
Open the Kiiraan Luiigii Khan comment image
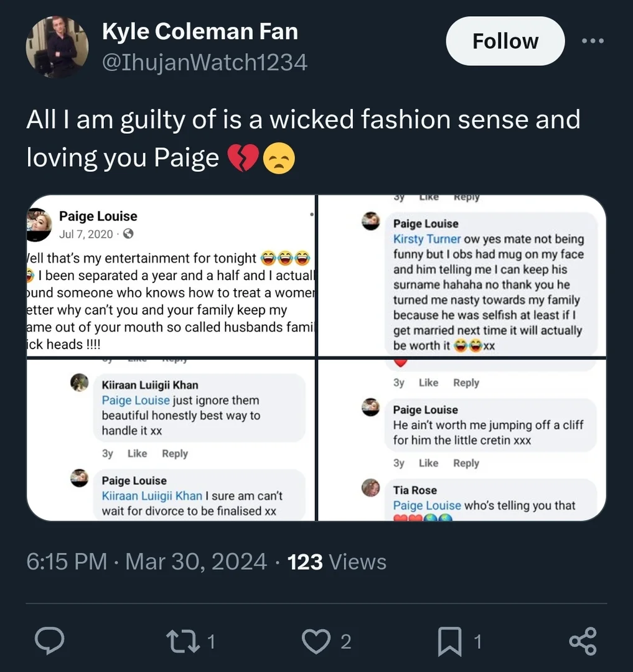click(171, 440)
